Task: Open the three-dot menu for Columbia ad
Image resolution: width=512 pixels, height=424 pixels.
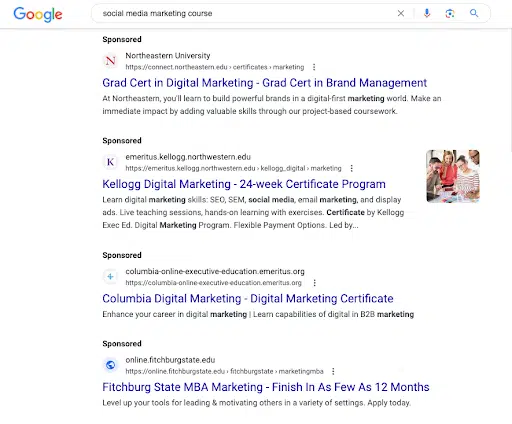Action: tap(314, 283)
